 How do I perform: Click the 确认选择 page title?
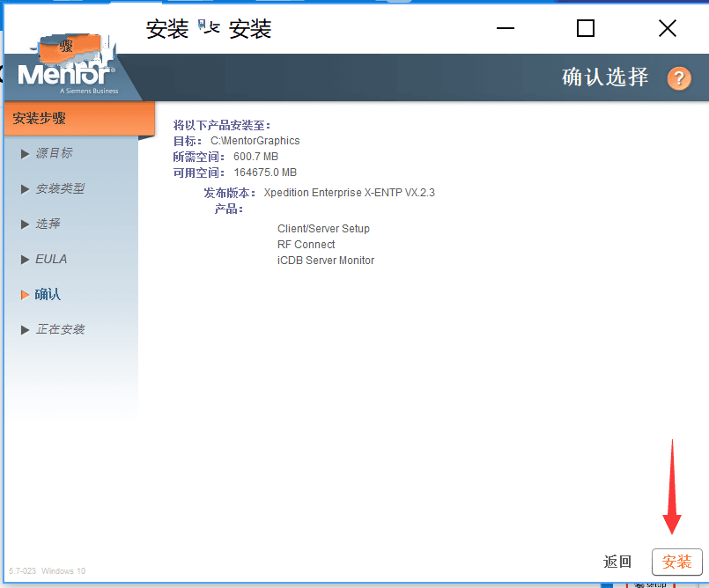click(605, 77)
